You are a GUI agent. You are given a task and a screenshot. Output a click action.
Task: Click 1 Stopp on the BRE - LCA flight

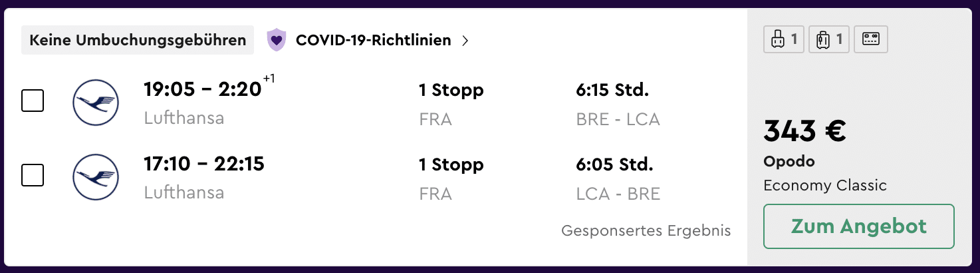[x=451, y=90]
